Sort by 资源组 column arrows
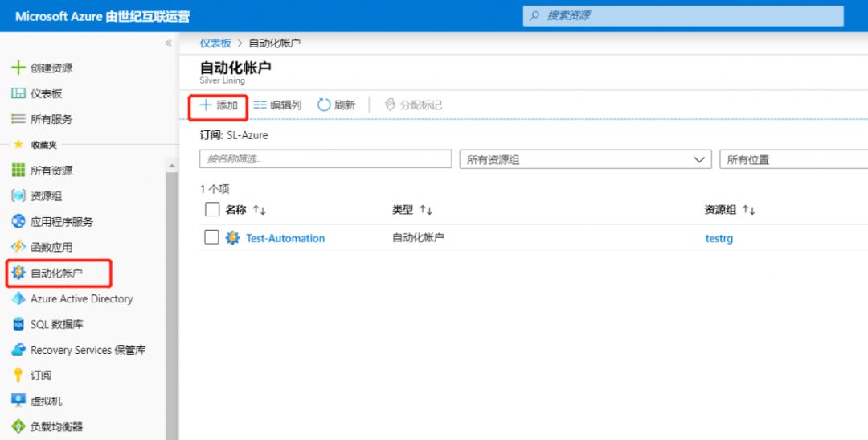This screenshot has height=440, width=868. click(748, 210)
